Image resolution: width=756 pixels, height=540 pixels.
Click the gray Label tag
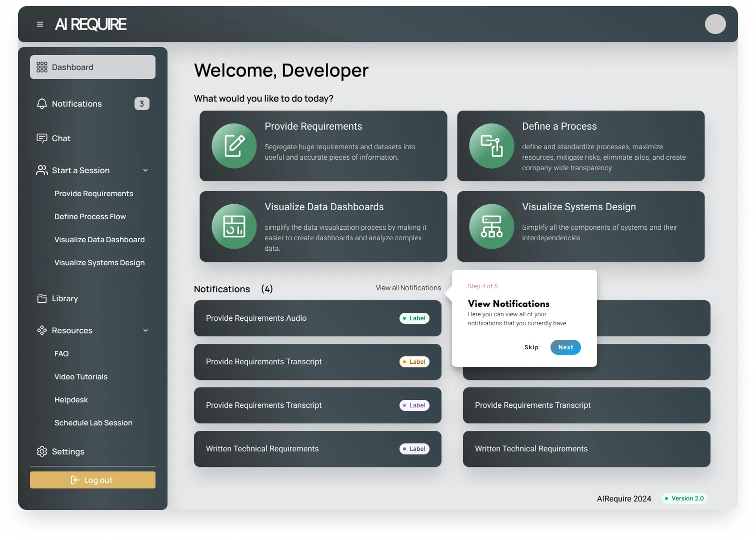point(414,449)
